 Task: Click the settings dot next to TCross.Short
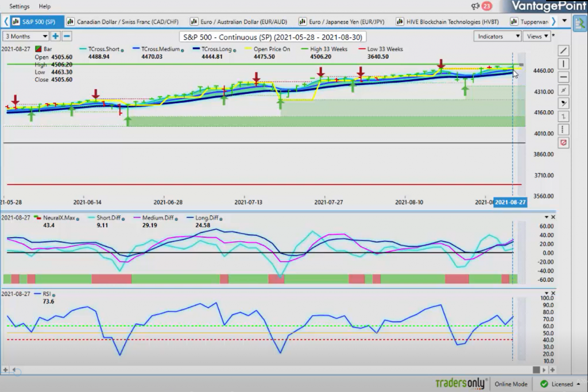[x=122, y=50]
